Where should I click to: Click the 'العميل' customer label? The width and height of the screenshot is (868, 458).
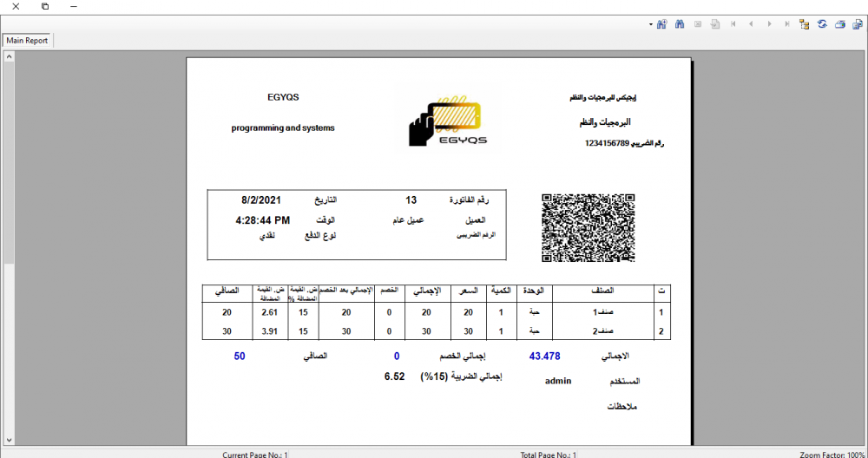[x=476, y=220]
